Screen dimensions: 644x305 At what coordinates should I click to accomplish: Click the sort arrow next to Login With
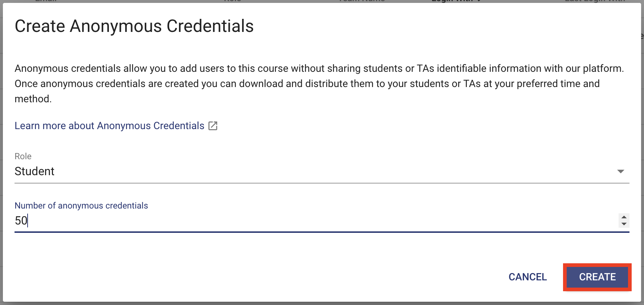coord(478,1)
